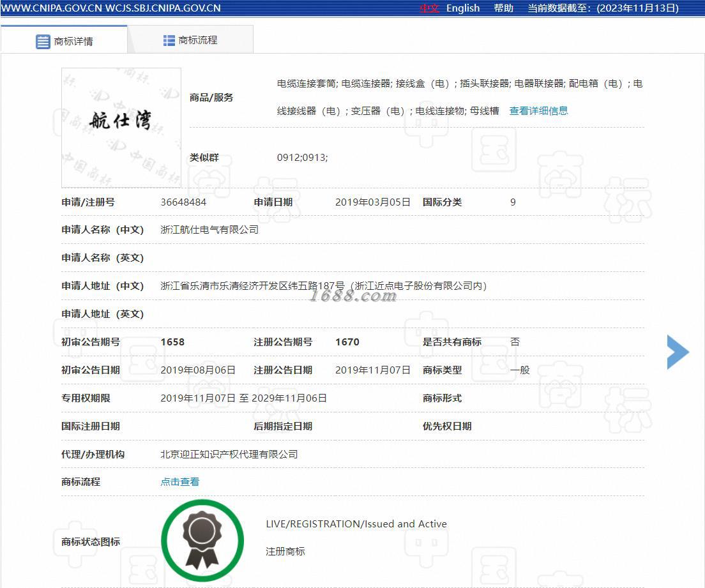Select registration announcement number 1670
This screenshot has width=705, height=588.
[x=347, y=342]
